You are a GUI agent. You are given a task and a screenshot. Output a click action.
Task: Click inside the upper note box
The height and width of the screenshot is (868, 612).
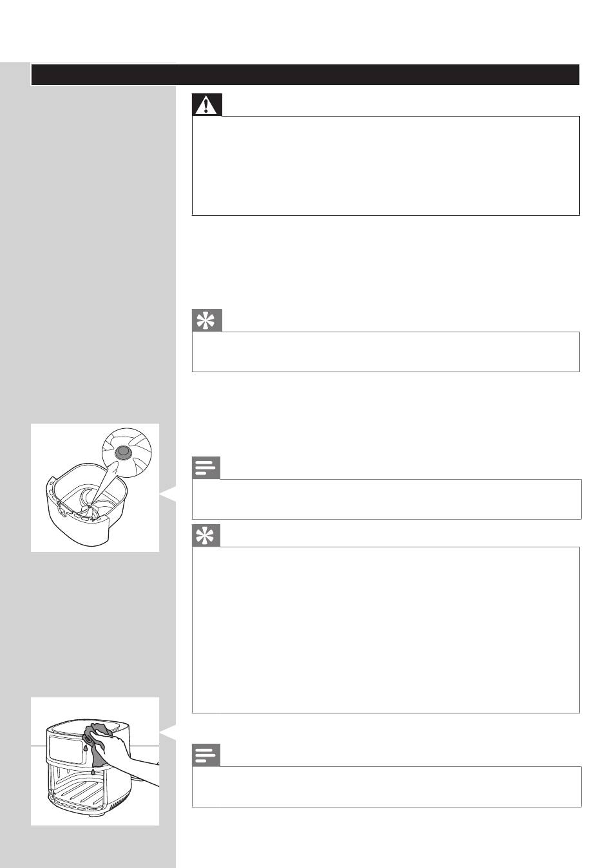point(387,499)
